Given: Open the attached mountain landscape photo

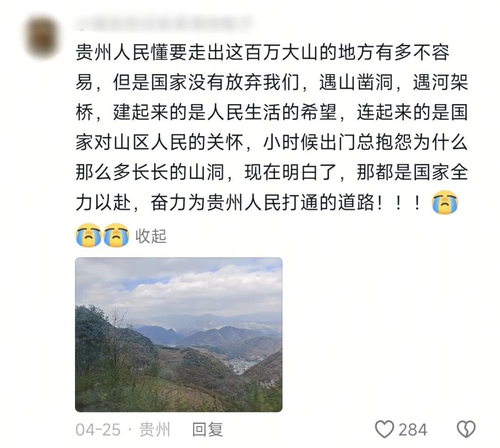Looking at the screenshot, I should pos(179,335).
